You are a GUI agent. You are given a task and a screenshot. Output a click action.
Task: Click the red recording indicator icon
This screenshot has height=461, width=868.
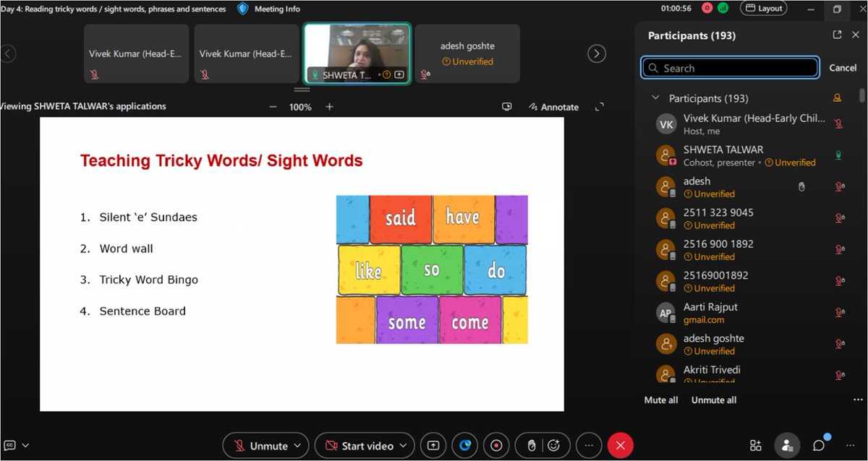click(707, 9)
